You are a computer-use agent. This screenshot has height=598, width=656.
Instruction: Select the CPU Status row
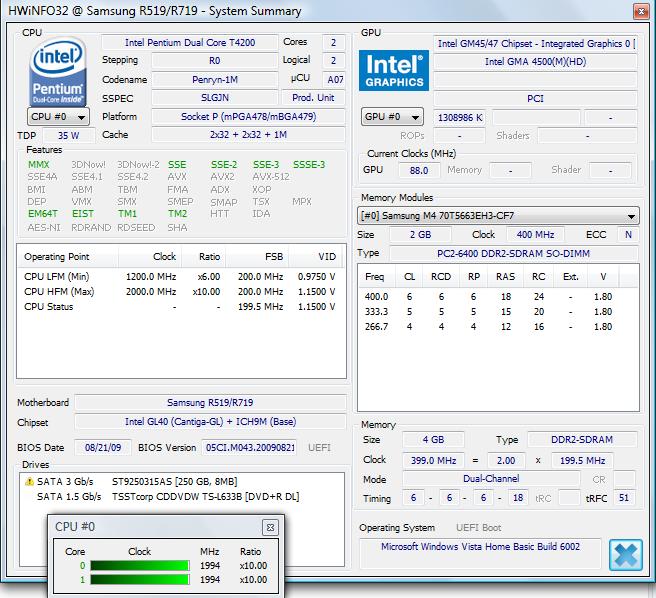180,307
